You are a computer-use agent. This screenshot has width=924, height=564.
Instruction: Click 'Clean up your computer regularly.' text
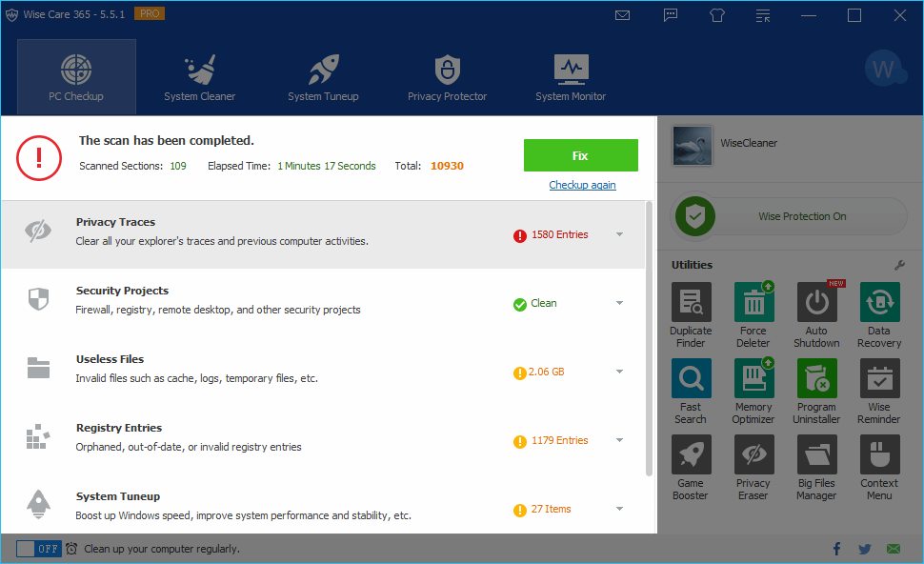pos(162,549)
